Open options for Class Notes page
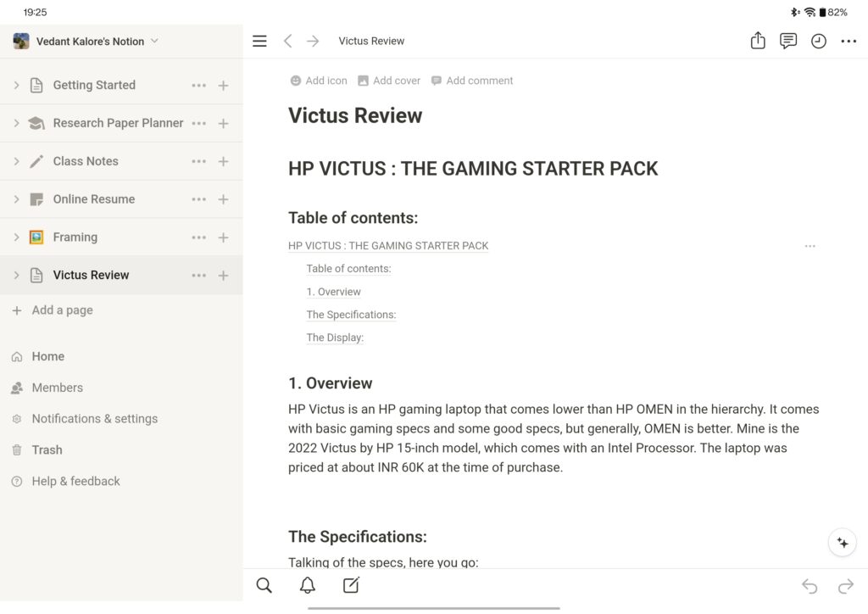868x614 pixels. [x=198, y=162]
